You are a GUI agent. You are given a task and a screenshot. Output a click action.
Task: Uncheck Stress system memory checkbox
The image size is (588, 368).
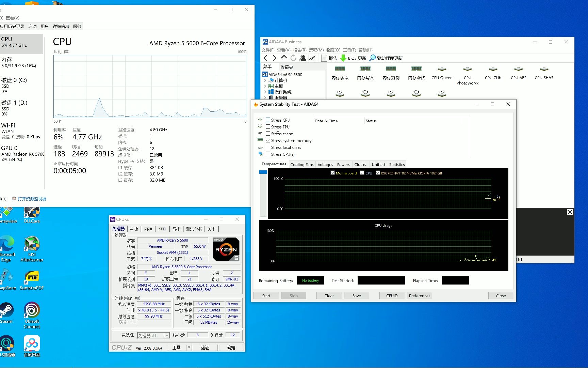tap(268, 140)
